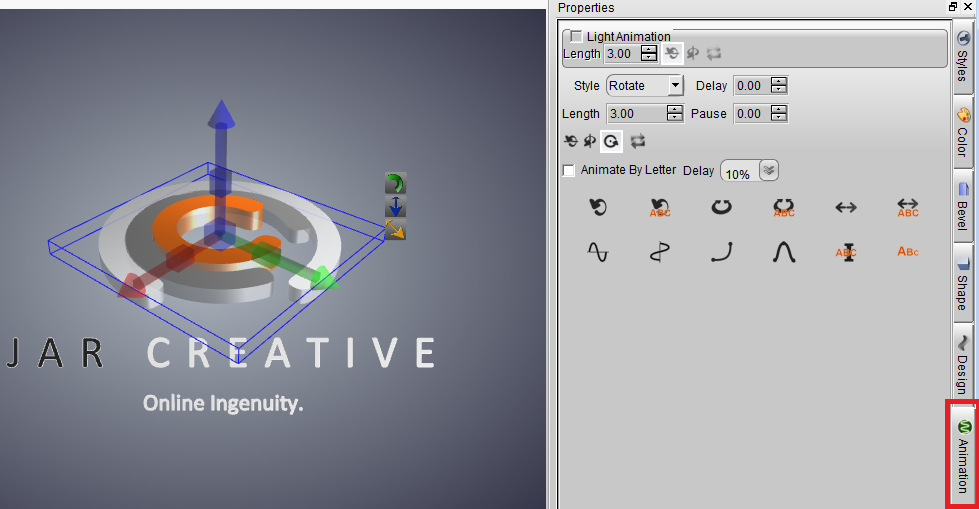Apply the growing letters ABc preset
Image resolution: width=979 pixels, height=509 pixels.
[x=908, y=252]
